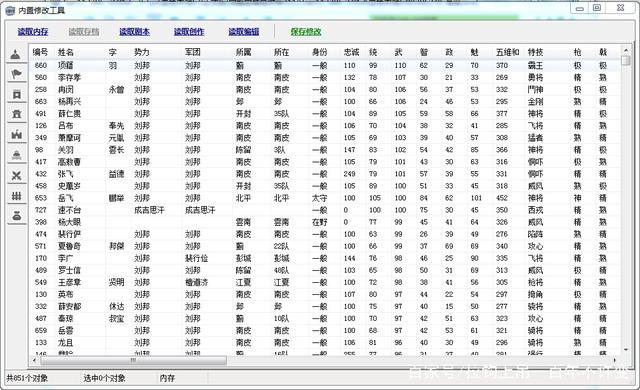Click 成吉思汗 in the 势力 column

pos(149,210)
